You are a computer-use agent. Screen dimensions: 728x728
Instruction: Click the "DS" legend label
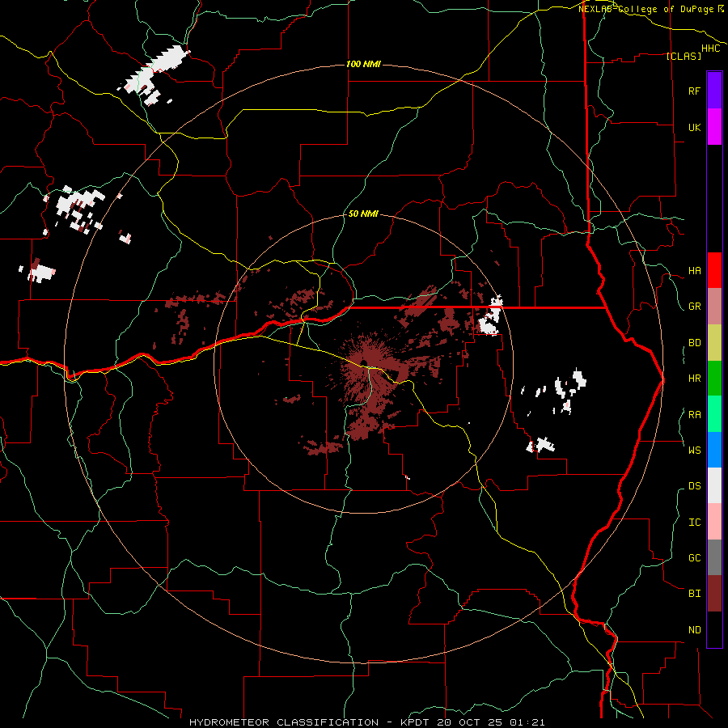[x=694, y=486]
